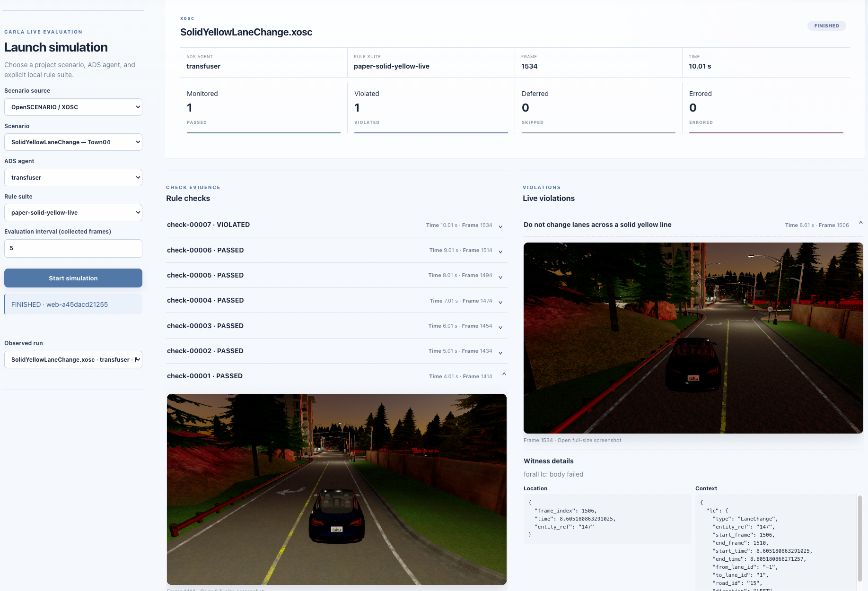The width and height of the screenshot is (868, 591).
Task: Click the check-00005 · PASSED label
Action: coord(205,275)
